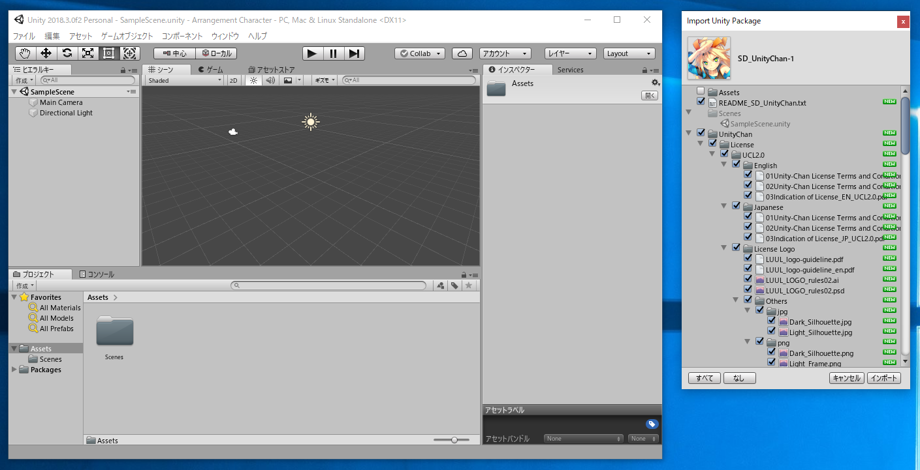920x470 pixels.
Task: Search by label icon in Project panel
Action: click(454, 285)
